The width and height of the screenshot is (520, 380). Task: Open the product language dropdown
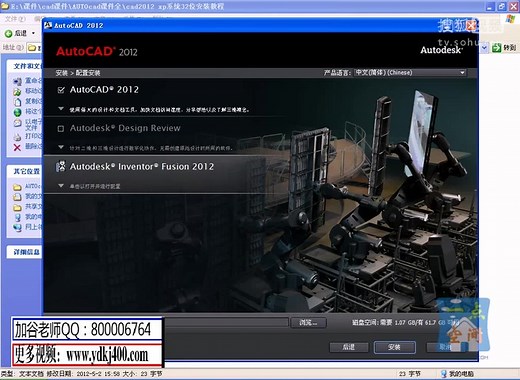pyautogui.click(x=410, y=73)
